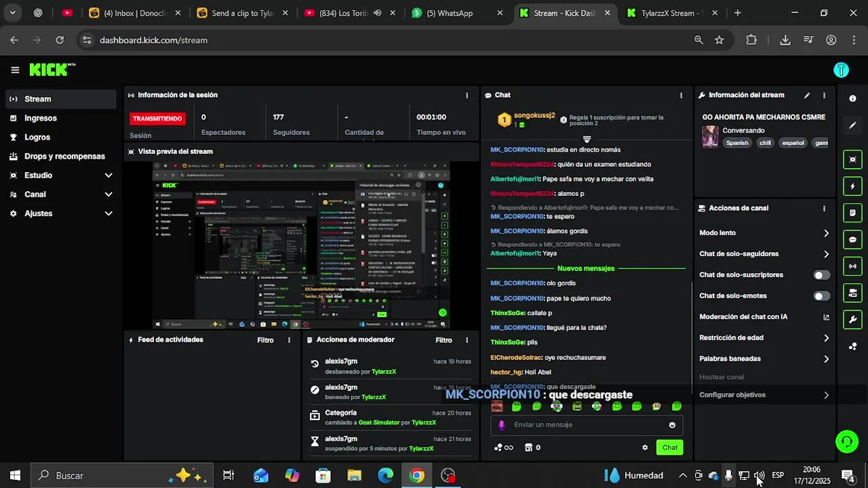Open Moderación del chat con IA external link
Screen dimensions: 868x488
[x=826, y=317]
